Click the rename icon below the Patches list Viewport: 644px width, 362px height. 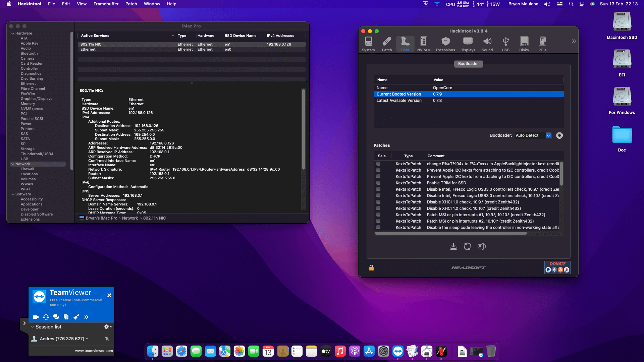tap(482, 246)
